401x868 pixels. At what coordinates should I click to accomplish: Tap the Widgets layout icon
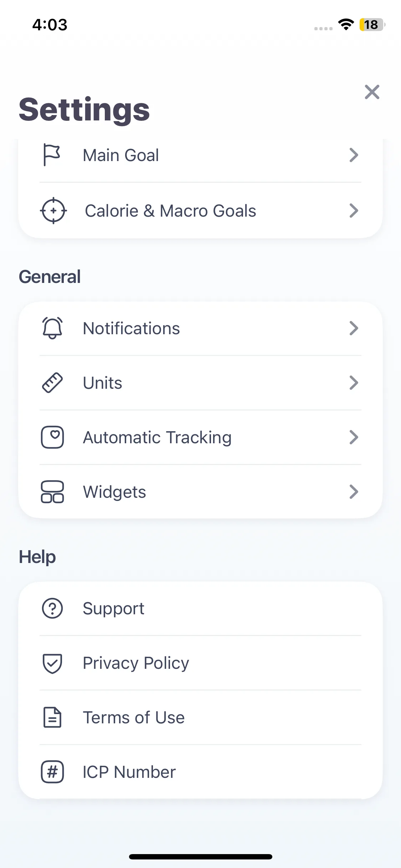pos(52,492)
